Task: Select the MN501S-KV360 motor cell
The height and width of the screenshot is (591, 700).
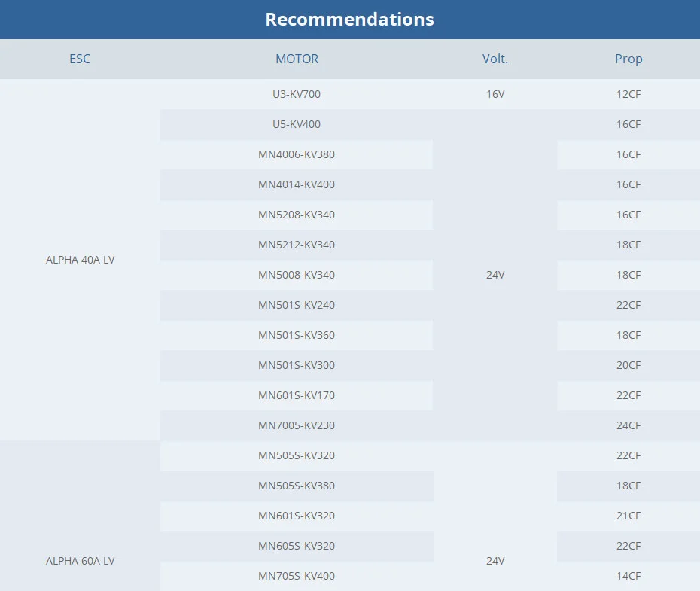Action: tap(297, 335)
